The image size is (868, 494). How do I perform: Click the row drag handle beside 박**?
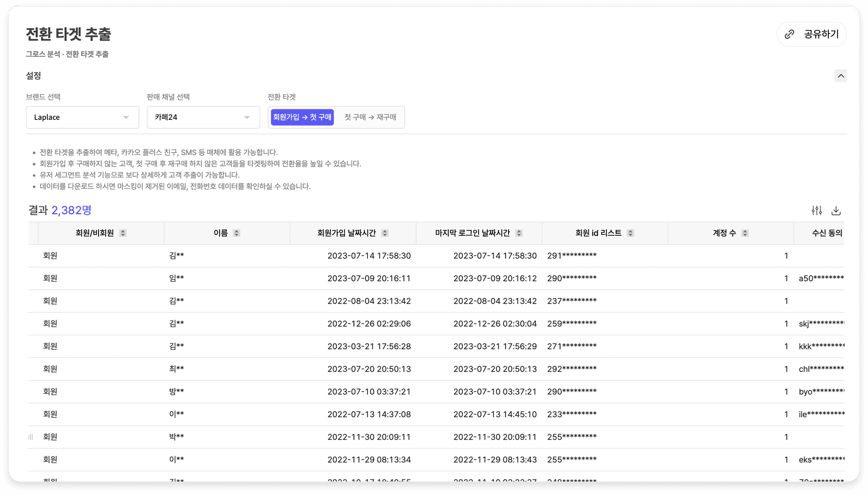pos(31,437)
